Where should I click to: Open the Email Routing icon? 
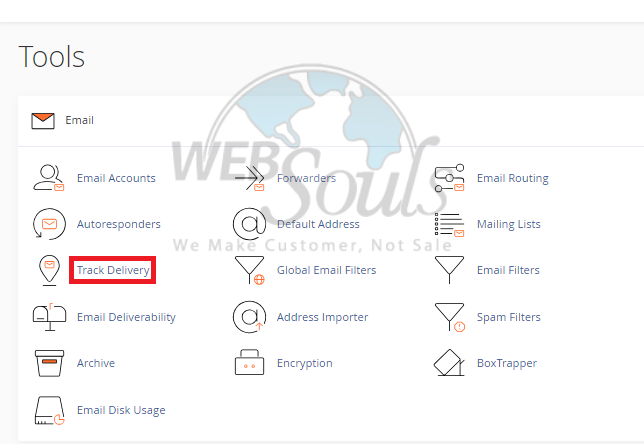(x=449, y=178)
